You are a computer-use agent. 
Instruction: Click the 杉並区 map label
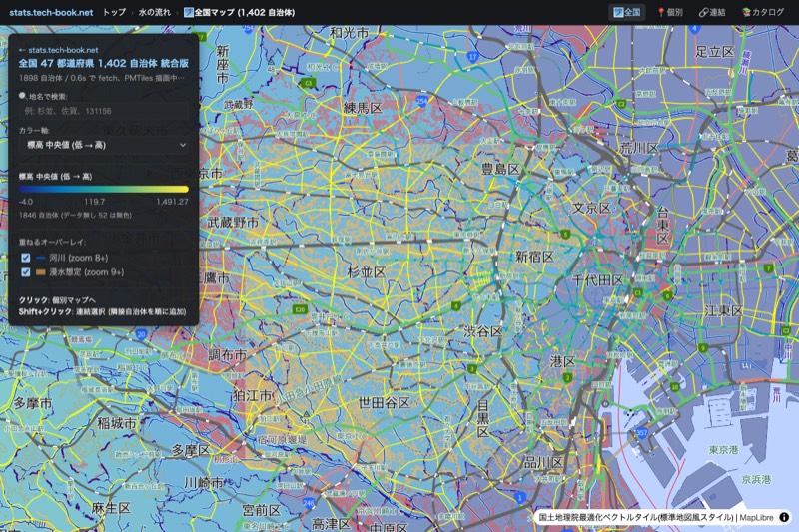click(x=366, y=271)
